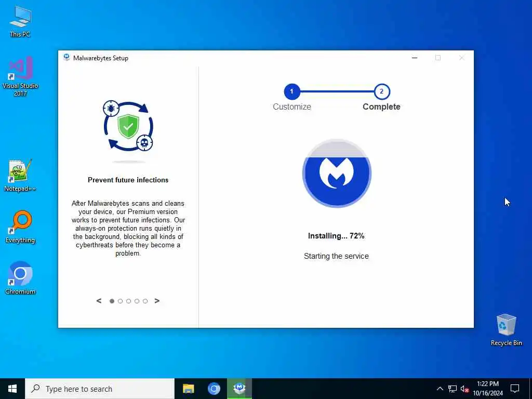Open This PC desktop icon
This screenshot has width=532, height=399.
tap(20, 21)
